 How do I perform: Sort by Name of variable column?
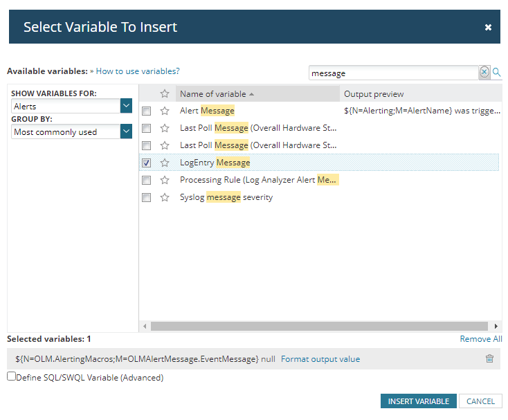213,94
